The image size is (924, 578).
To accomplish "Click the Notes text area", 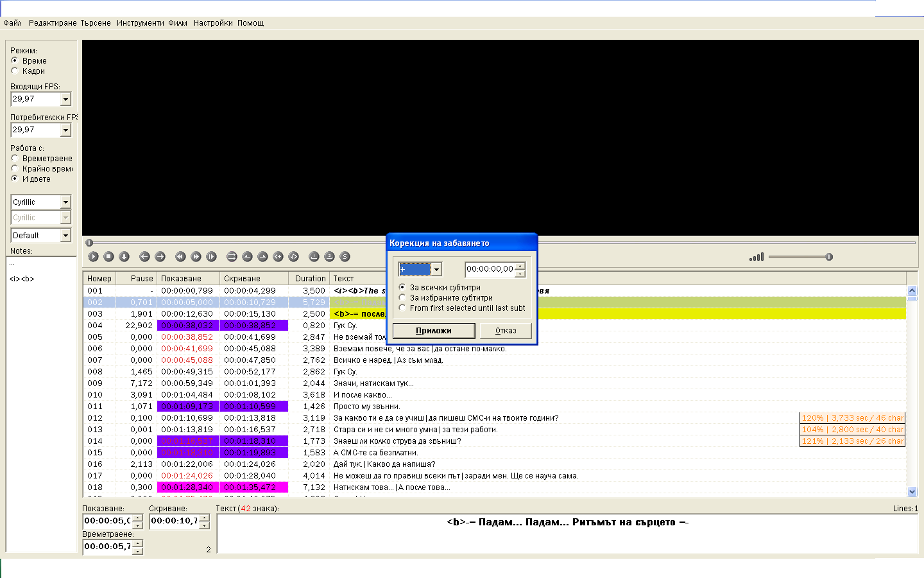I will point(41,403).
